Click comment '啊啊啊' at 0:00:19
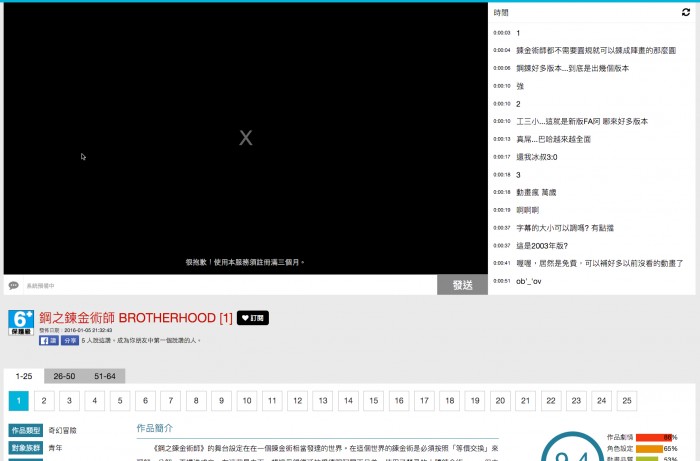Image resolution: width=700 pixels, height=461 pixels. 528,210
